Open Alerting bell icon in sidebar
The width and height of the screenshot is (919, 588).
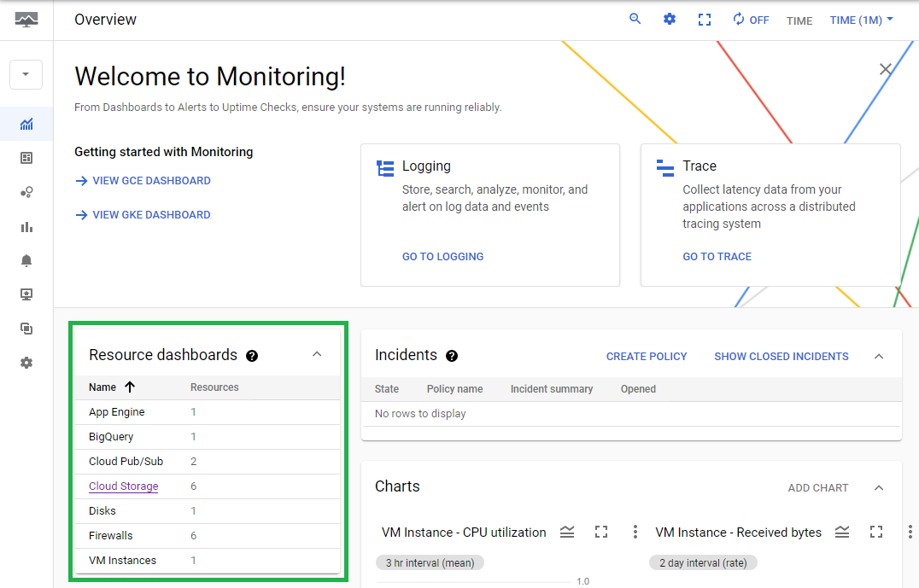point(26,260)
